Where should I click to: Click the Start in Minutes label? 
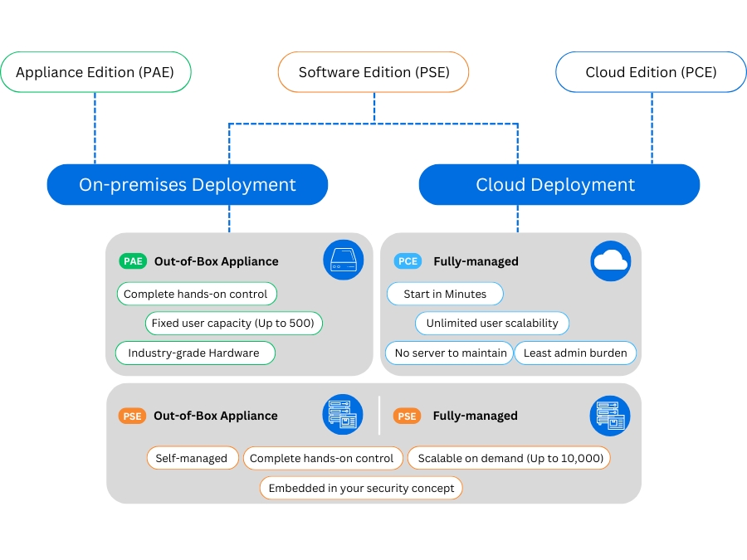[445, 294]
